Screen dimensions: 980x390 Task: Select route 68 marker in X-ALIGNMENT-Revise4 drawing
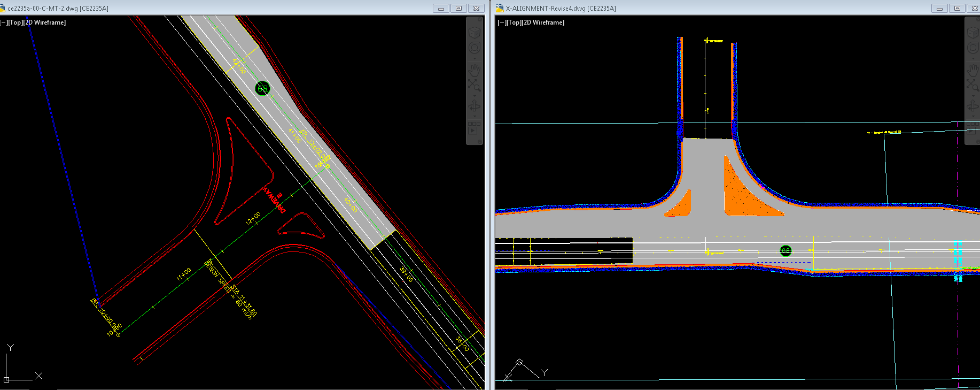click(785, 250)
